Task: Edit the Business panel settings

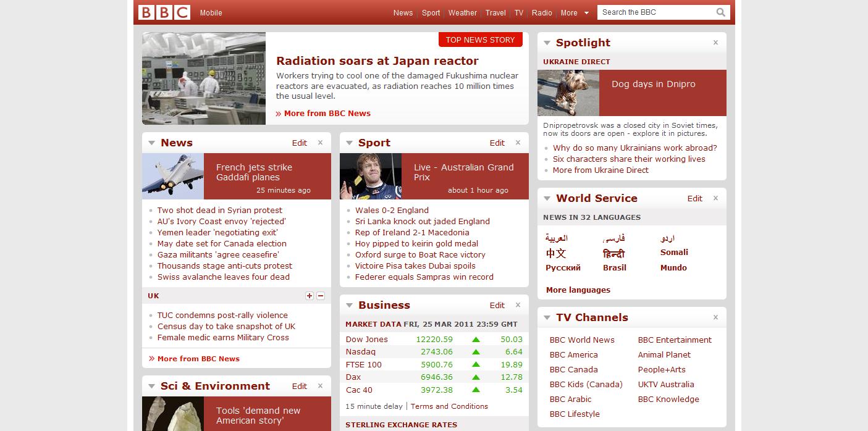Action: [497, 305]
